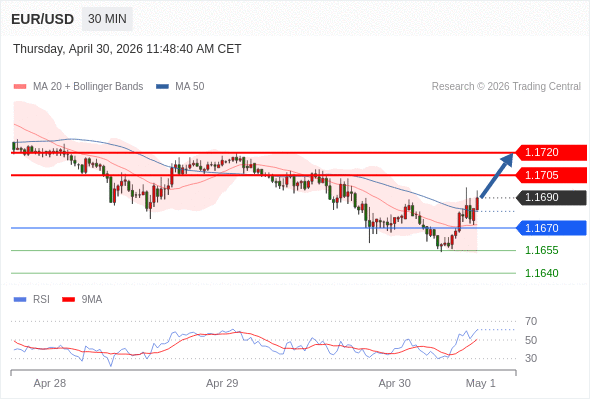Click the 'May 1' date axis label
The image size is (590, 400).
(x=481, y=383)
